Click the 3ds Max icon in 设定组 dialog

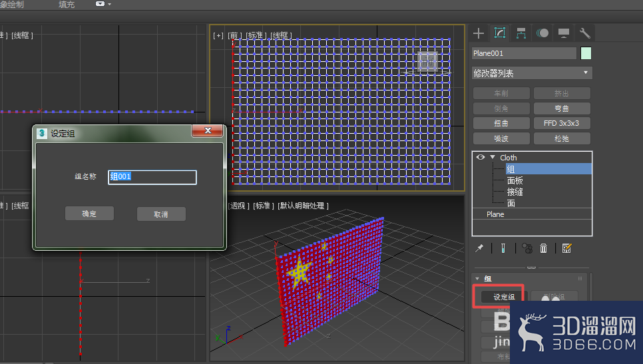41,133
